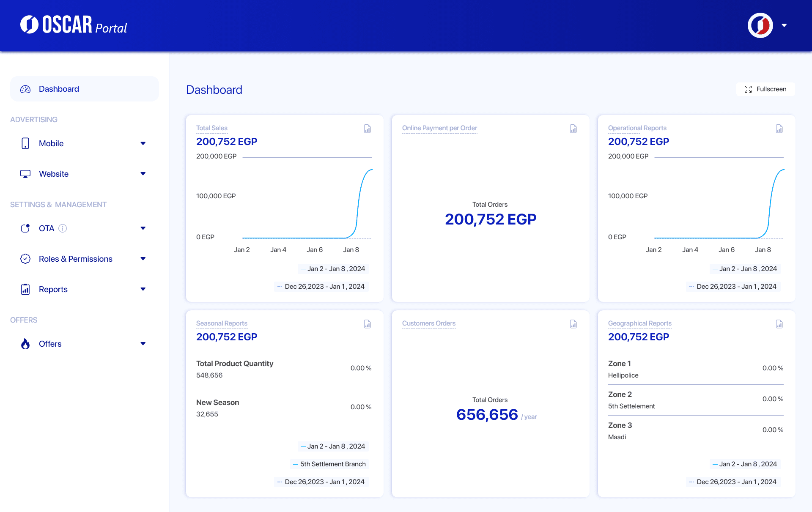Click the OTA info icon
This screenshot has height=512, width=812.
(x=63, y=228)
